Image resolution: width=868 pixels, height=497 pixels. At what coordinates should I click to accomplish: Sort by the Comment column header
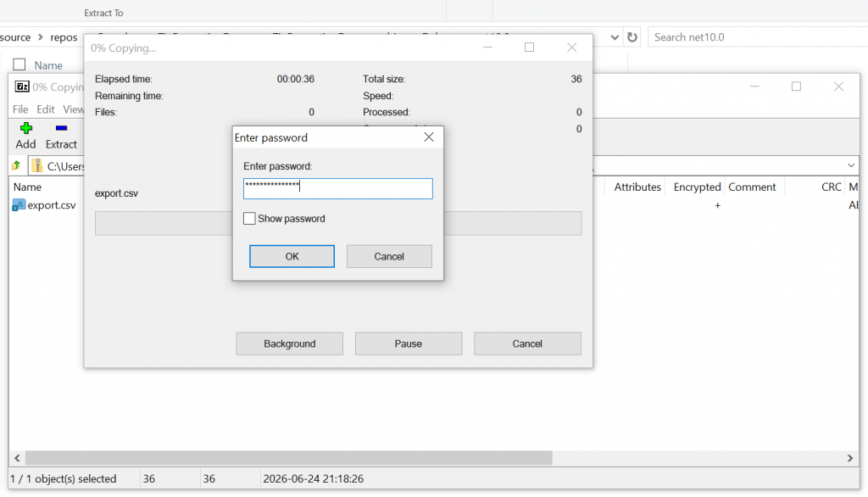(x=752, y=187)
